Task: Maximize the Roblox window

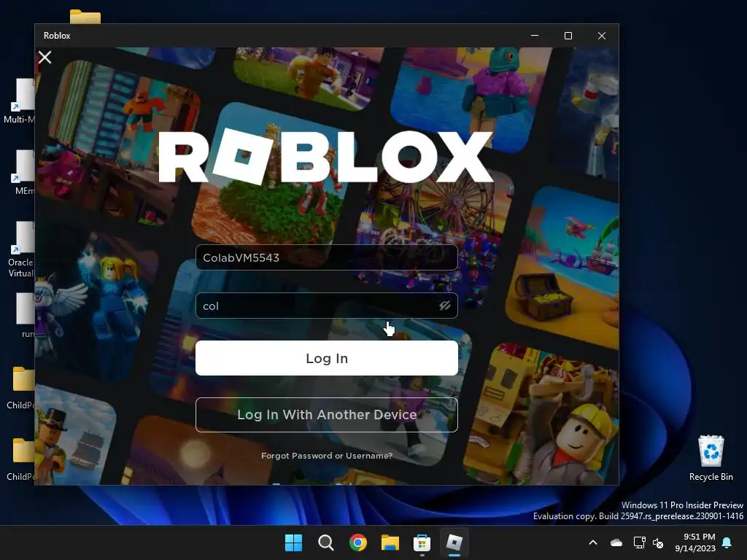Action: click(x=568, y=36)
